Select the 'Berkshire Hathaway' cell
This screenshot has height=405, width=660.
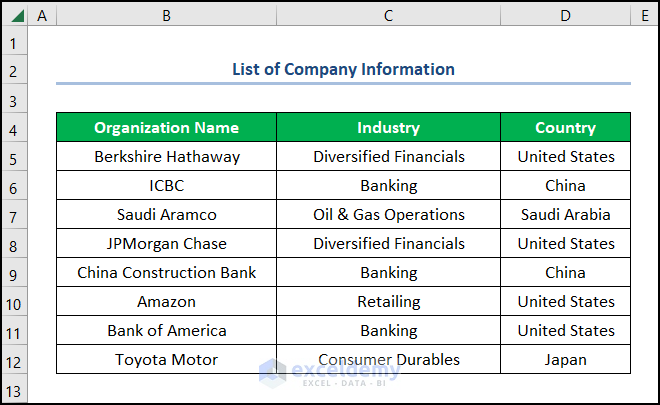pos(166,157)
